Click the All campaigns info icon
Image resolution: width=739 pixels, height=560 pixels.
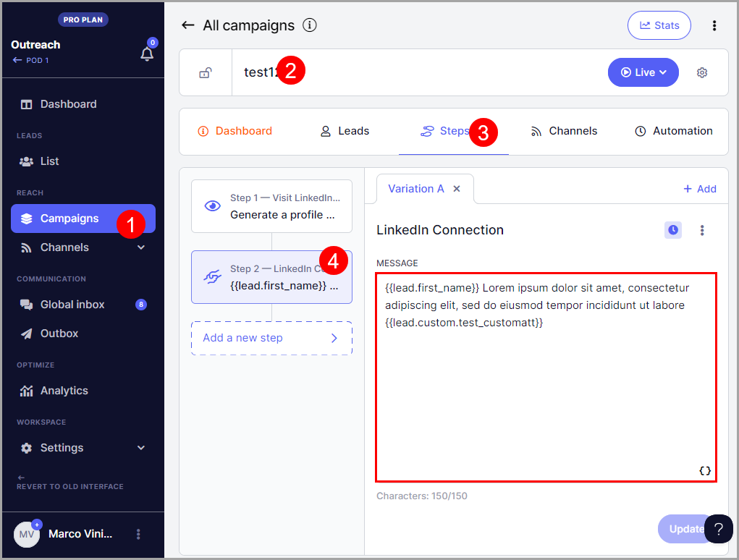coord(310,25)
